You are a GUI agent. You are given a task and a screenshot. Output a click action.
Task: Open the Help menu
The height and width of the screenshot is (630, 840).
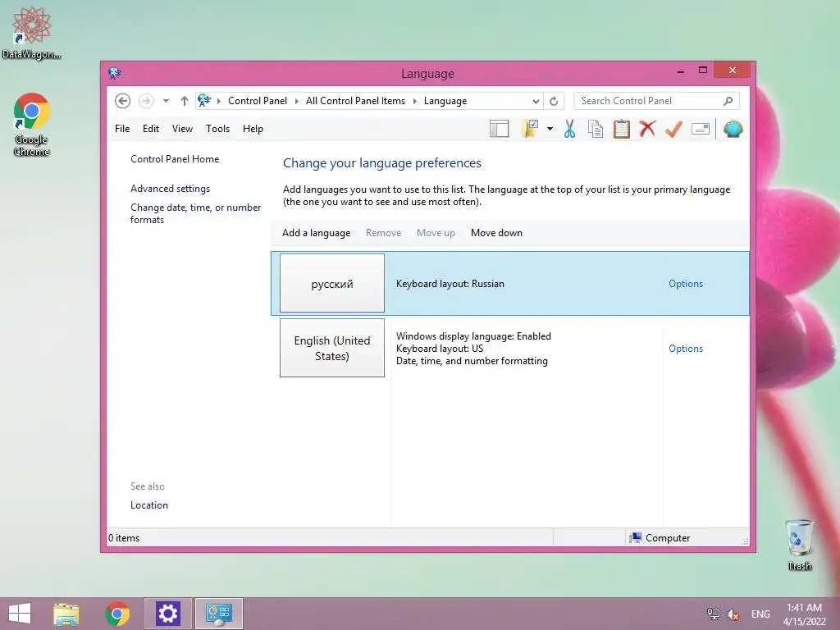253,129
